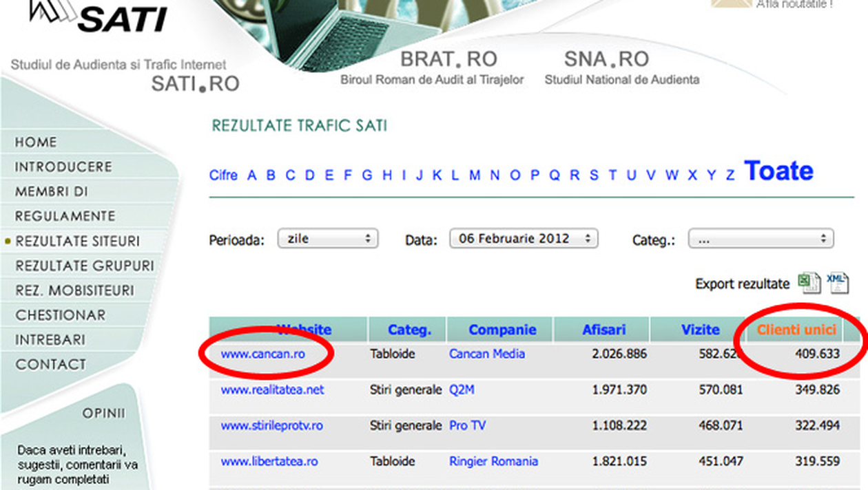Open the Perioada dropdown set to zile
This screenshot has height=490, width=868.
[x=328, y=239]
